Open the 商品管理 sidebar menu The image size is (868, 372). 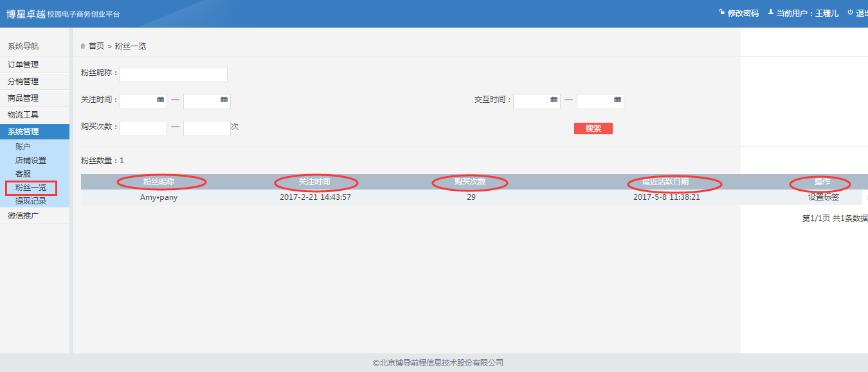point(23,98)
